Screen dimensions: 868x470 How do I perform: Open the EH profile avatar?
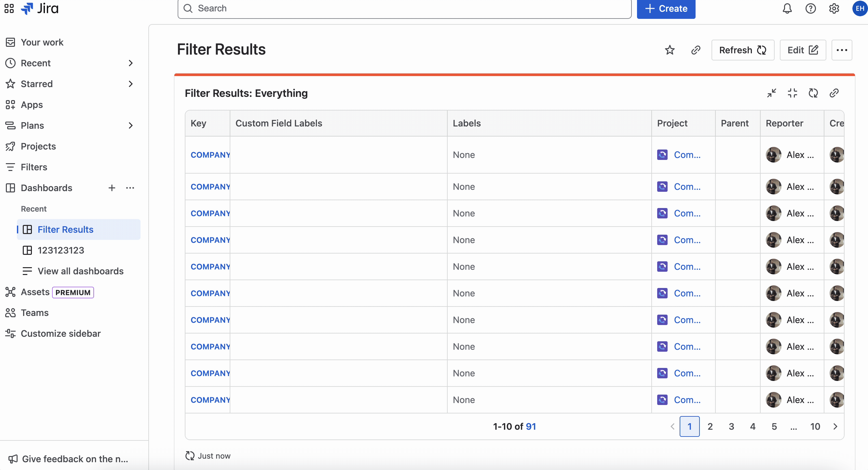click(x=860, y=8)
